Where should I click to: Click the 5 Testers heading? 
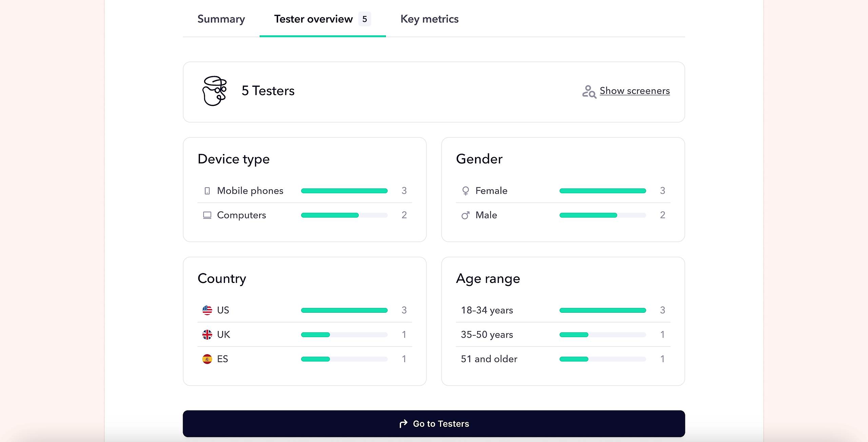point(268,91)
